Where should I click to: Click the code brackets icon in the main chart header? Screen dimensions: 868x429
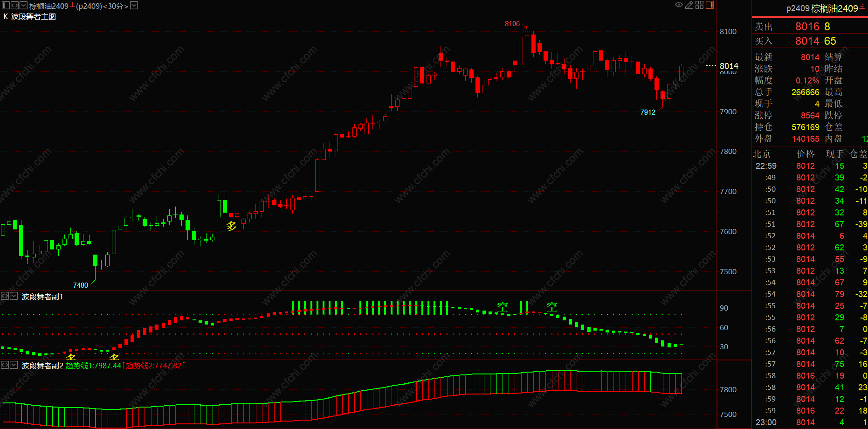tap(14, 6)
